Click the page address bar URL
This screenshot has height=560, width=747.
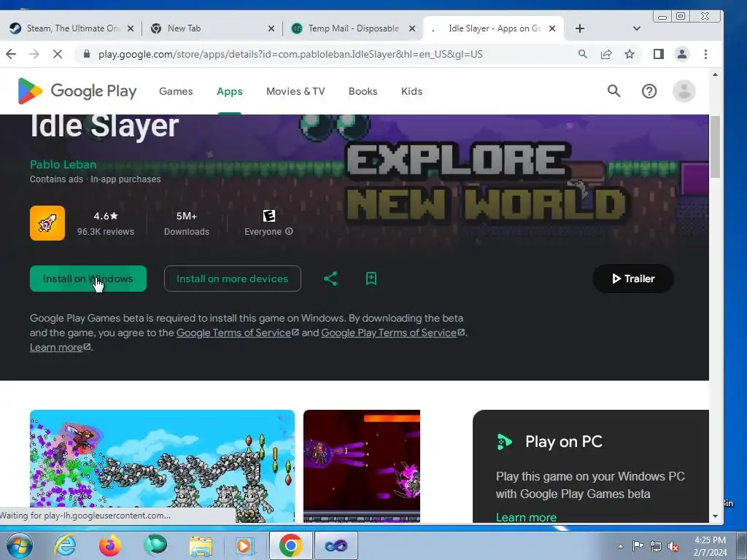(x=290, y=54)
